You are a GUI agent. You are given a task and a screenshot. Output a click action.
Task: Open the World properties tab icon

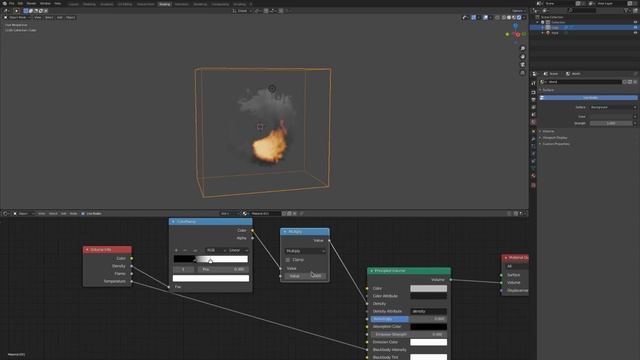pyautogui.click(x=533, y=122)
